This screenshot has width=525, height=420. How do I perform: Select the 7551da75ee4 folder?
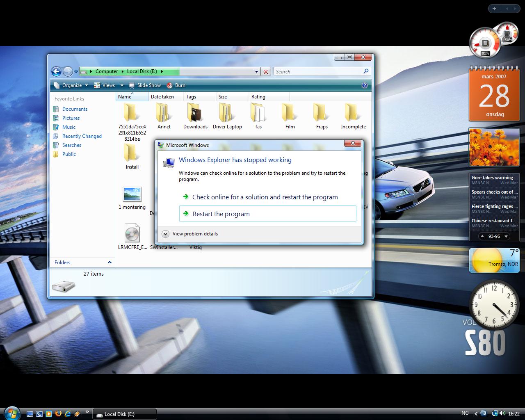point(132,121)
